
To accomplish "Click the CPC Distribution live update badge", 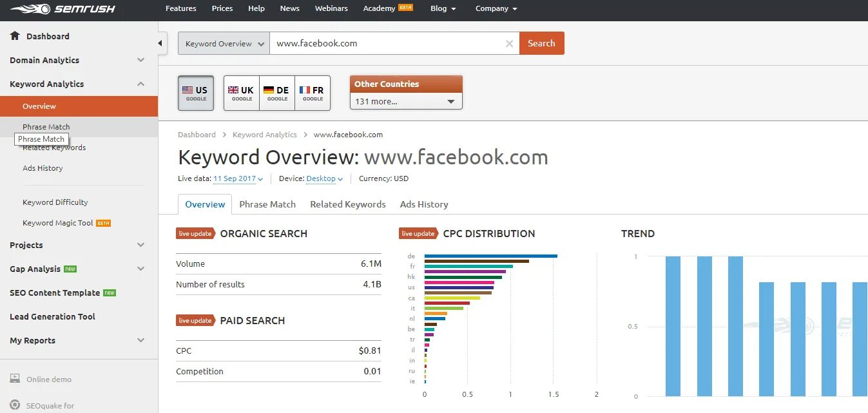I will click(418, 233).
